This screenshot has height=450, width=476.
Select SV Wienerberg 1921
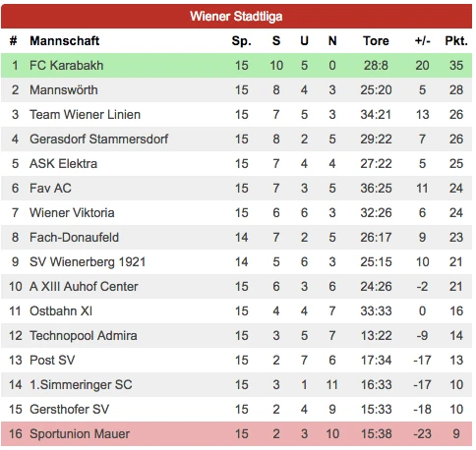click(88, 261)
